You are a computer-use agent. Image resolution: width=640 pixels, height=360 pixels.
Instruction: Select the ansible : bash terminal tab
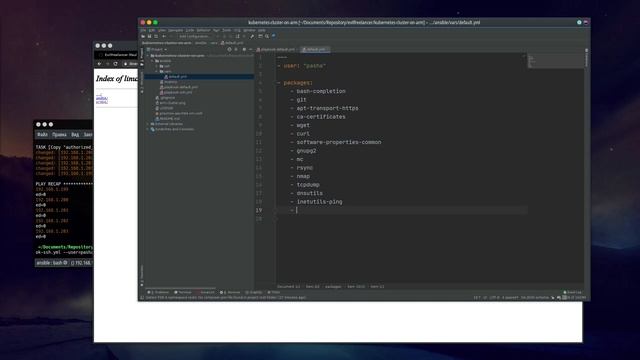tap(52, 263)
